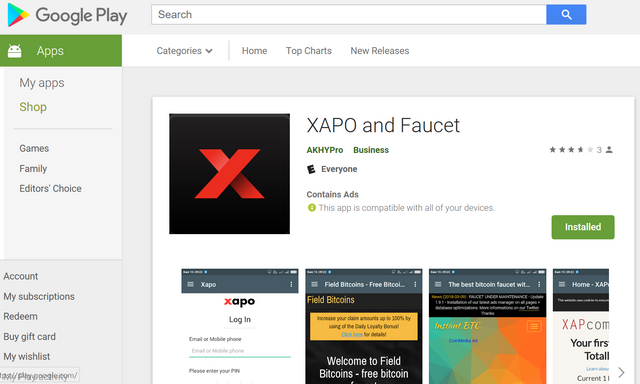This screenshot has height=384, width=640.
Task: Click the Android robot icon beside Apps
Action: (x=15, y=51)
